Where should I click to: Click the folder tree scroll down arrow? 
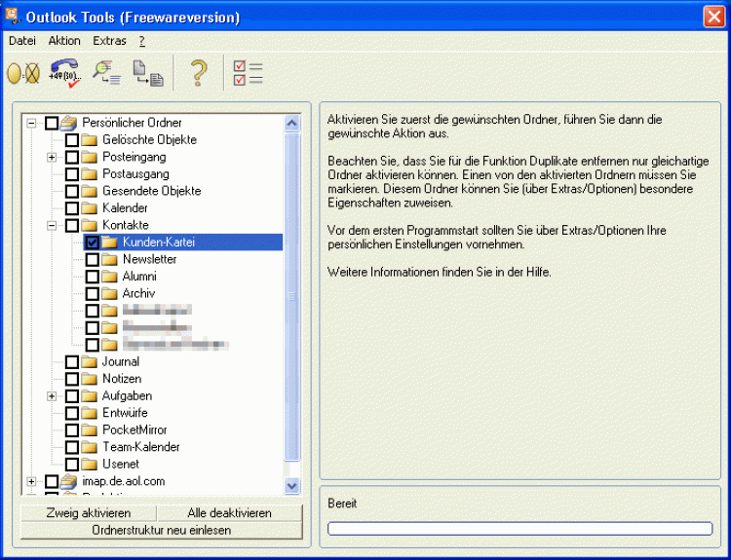(x=291, y=486)
